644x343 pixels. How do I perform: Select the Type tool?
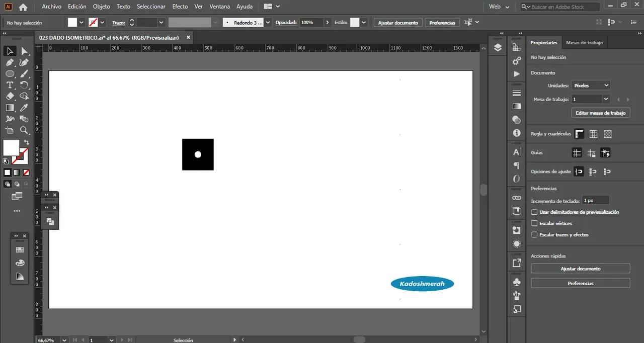(x=10, y=85)
